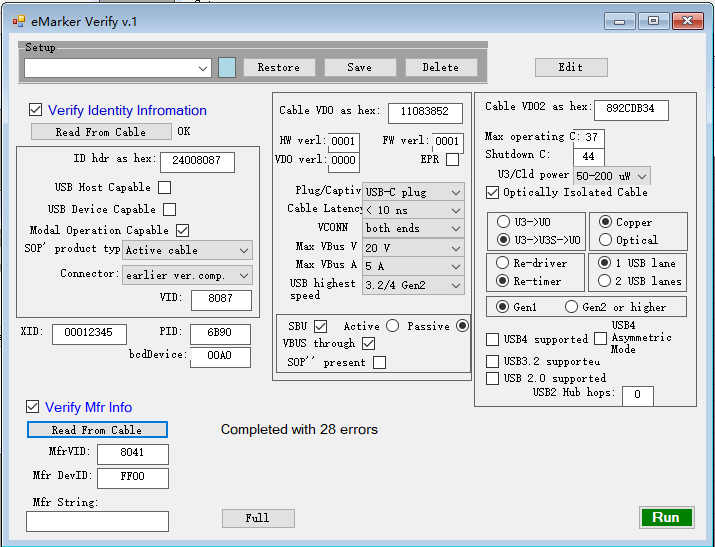Open SOP' product type dropdown
The height and width of the screenshot is (547, 715).
pos(187,250)
